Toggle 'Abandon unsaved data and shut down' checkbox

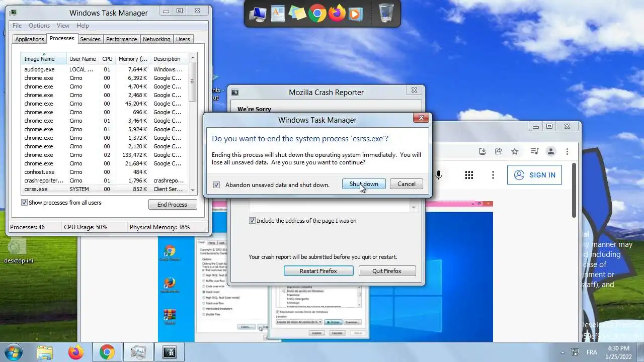pos(216,185)
